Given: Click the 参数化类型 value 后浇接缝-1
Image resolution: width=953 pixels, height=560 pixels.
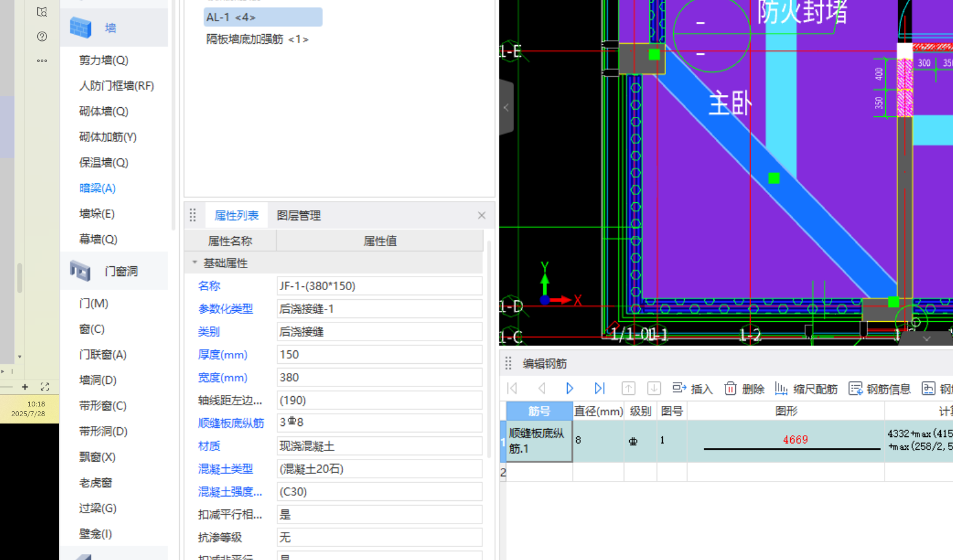Looking at the screenshot, I should [x=379, y=309].
